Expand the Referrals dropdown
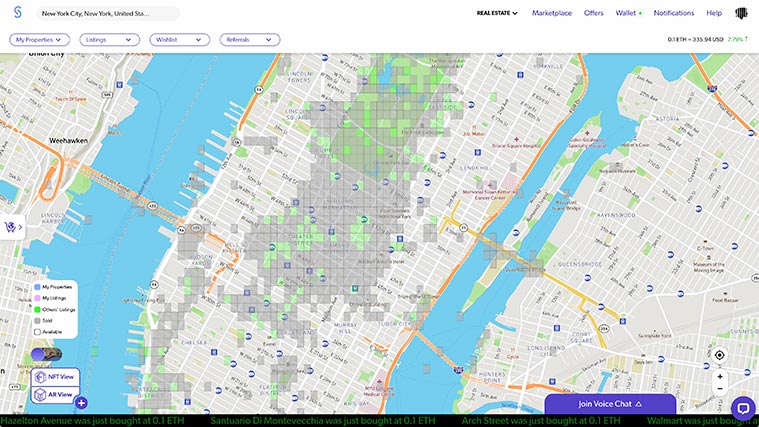This screenshot has height=427, width=759. coord(250,40)
